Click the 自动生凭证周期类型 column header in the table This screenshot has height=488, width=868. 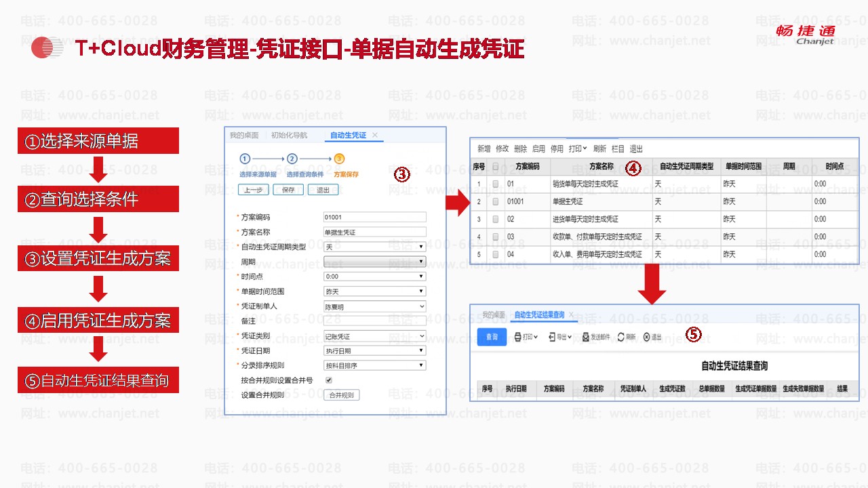pos(686,166)
